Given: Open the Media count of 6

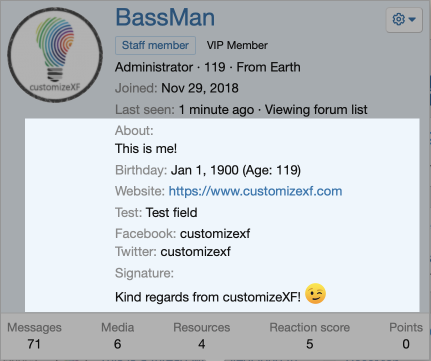Looking at the screenshot, I should click(117, 344).
